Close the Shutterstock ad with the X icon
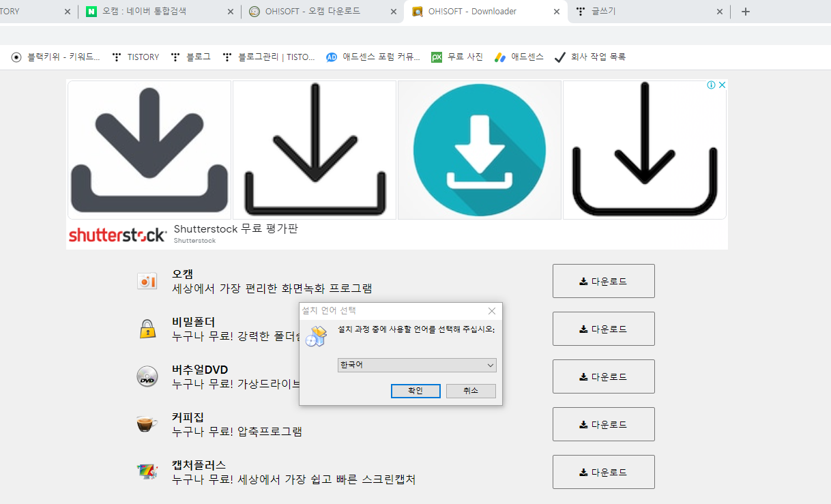The width and height of the screenshot is (831, 504). point(722,85)
